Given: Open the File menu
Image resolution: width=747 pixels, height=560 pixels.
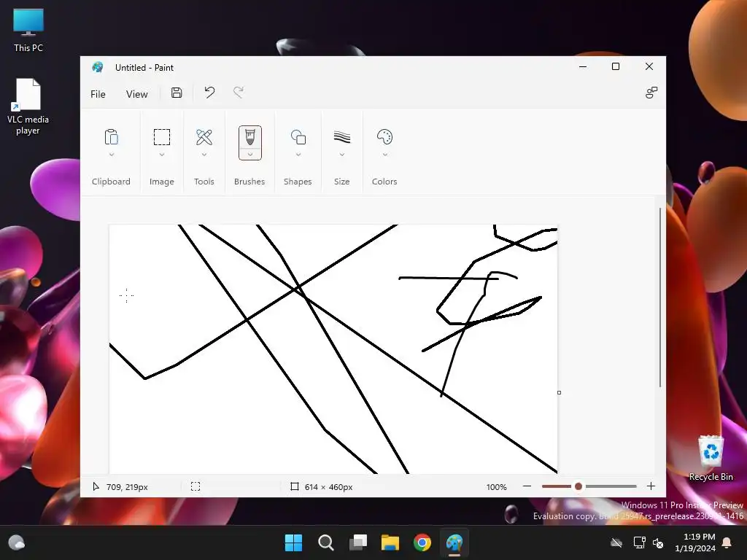Looking at the screenshot, I should click(98, 94).
